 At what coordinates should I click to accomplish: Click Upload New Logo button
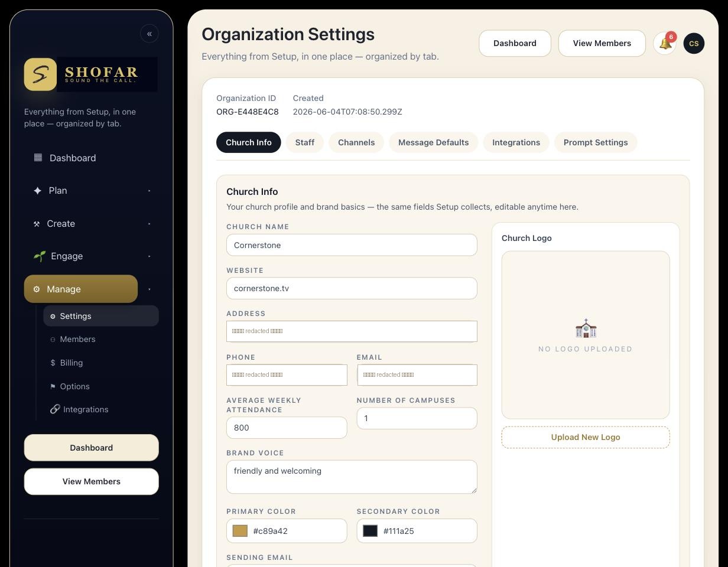(x=586, y=437)
